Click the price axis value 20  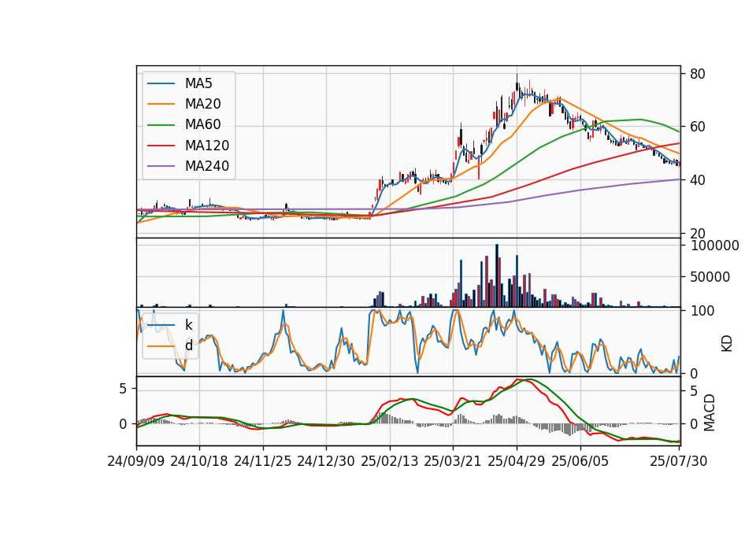698,234
